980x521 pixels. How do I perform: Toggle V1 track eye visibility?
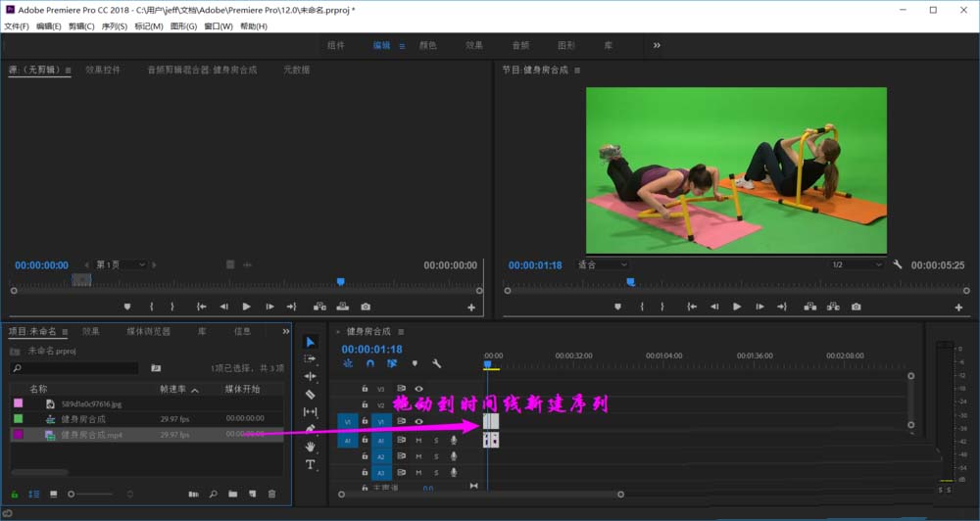(x=418, y=422)
